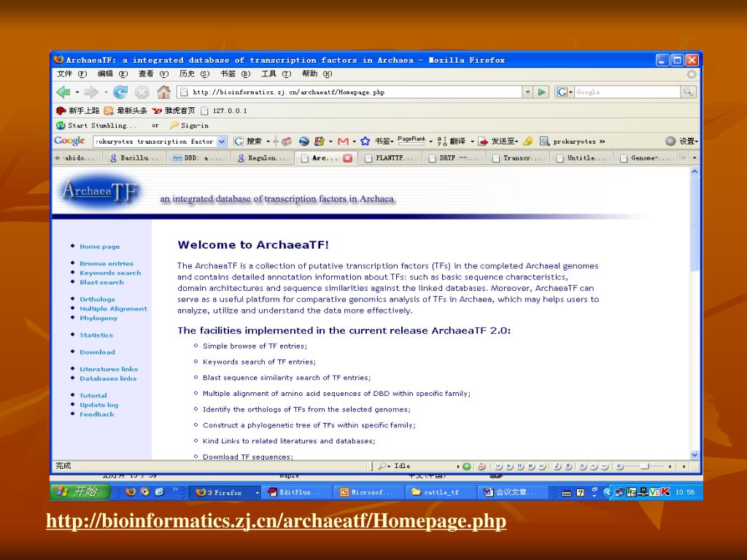Open the 编辑 (Edit) menu
The height and width of the screenshot is (560, 747).
point(112,74)
